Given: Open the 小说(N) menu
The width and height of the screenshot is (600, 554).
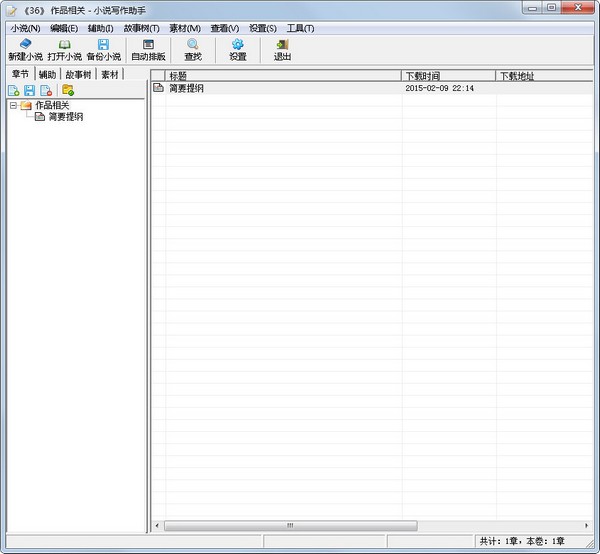Looking at the screenshot, I should click(x=25, y=28).
